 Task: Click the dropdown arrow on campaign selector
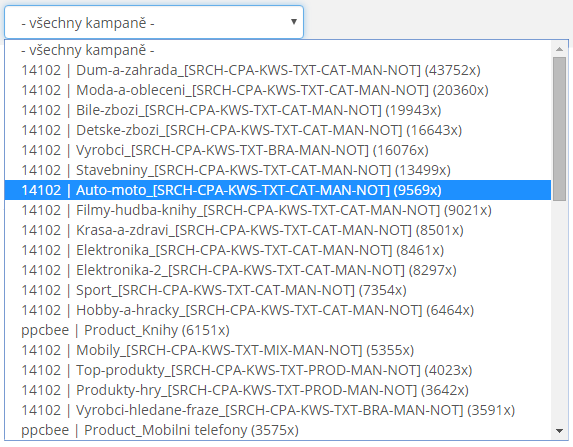click(x=293, y=22)
